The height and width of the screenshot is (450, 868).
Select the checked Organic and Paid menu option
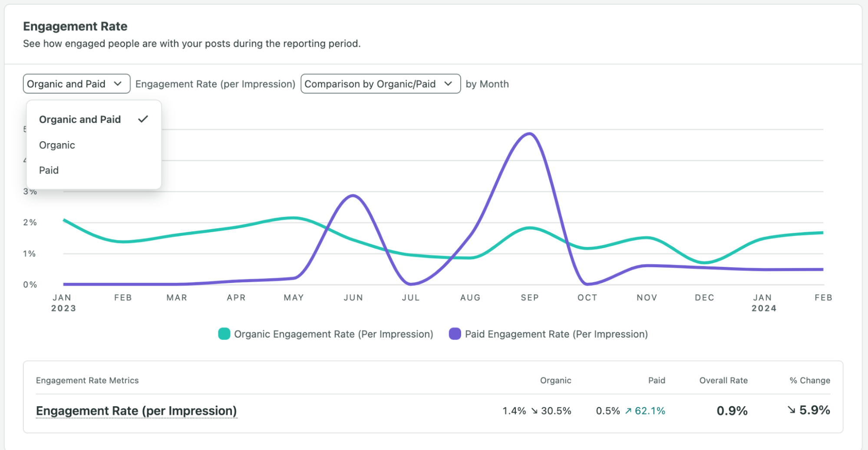[x=94, y=119]
